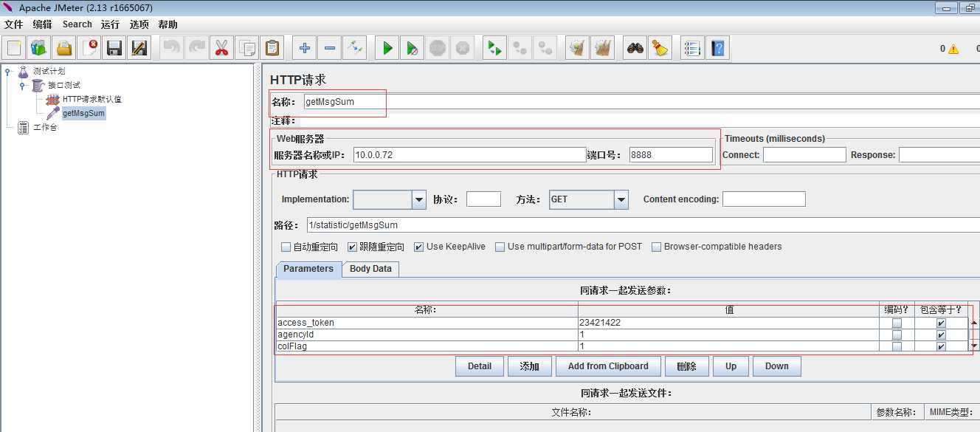This screenshot has width=980, height=432.
Task: Click the Add from Clipboard button
Action: [x=608, y=366]
